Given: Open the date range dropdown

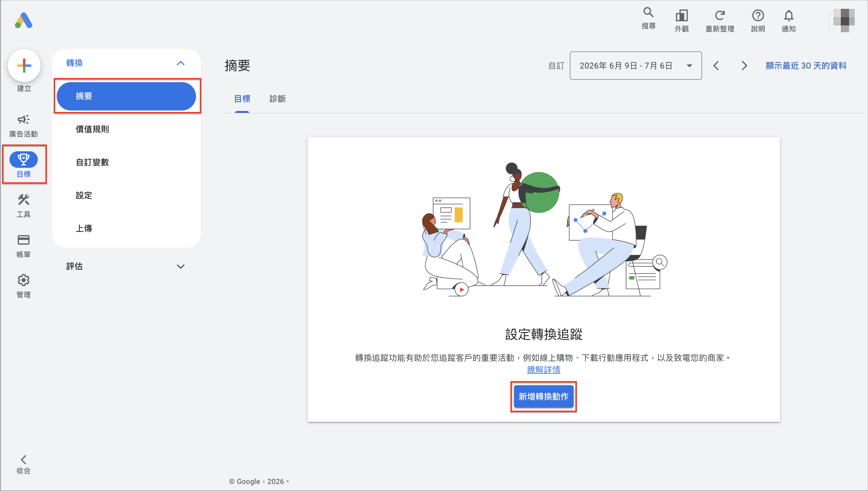Looking at the screenshot, I should click(635, 66).
